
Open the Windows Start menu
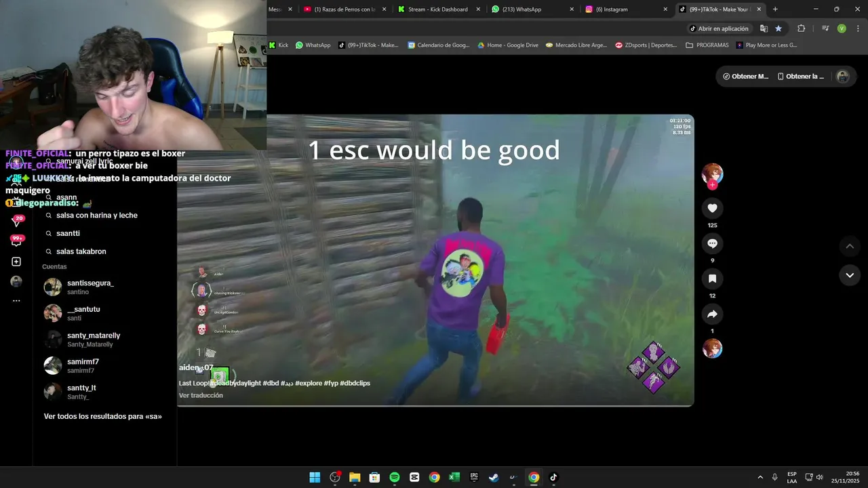[315, 477]
